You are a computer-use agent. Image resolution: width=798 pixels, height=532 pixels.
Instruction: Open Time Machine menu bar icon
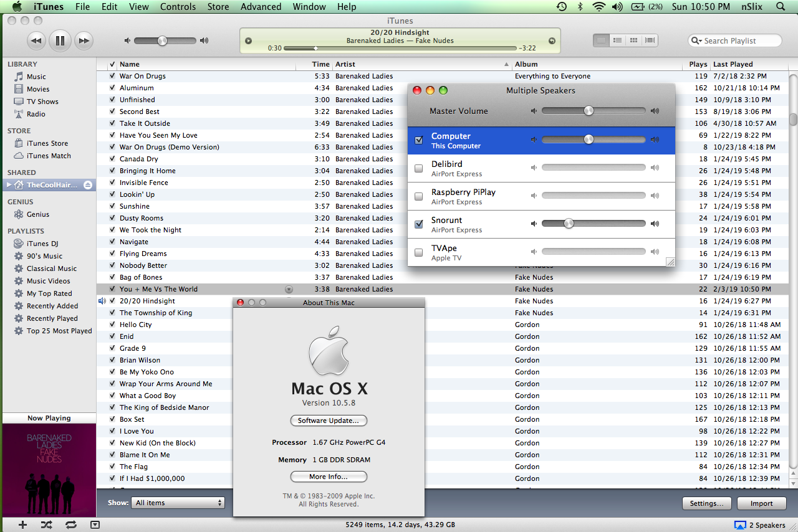[x=562, y=7]
